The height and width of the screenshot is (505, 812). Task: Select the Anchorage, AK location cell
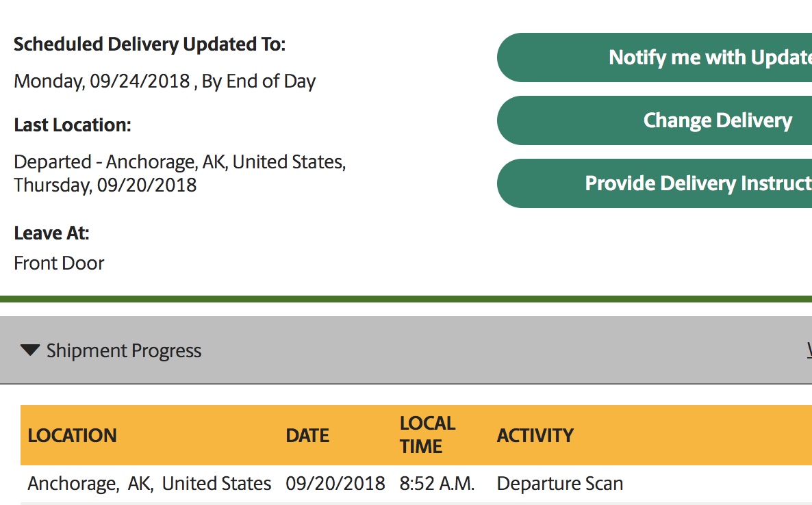[x=149, y=484]
